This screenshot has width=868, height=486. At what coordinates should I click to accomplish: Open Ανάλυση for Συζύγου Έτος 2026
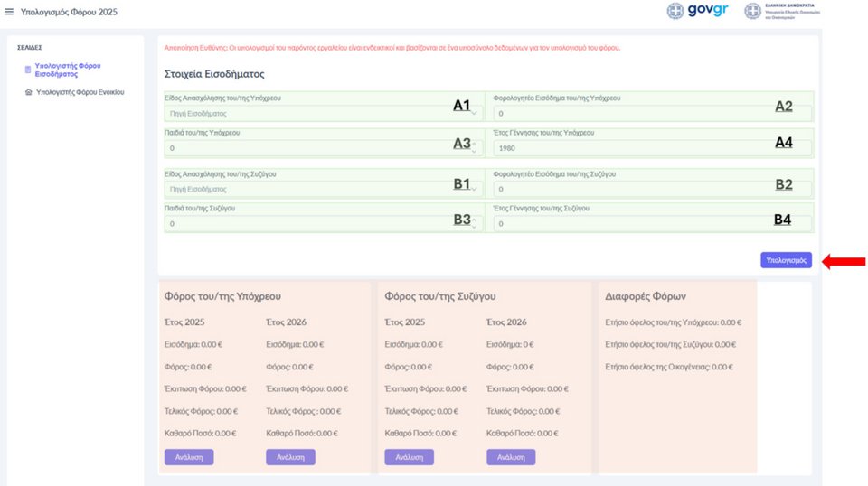point(511,457)
